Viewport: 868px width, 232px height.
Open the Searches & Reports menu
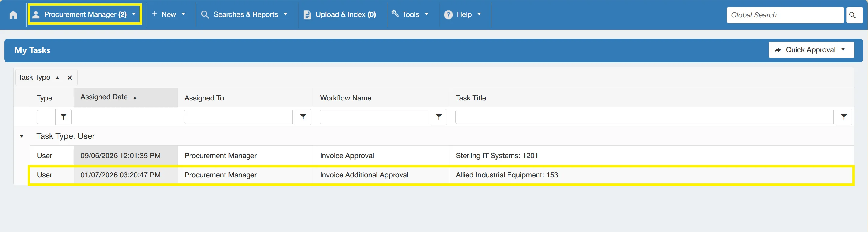(x=244, y=14)
